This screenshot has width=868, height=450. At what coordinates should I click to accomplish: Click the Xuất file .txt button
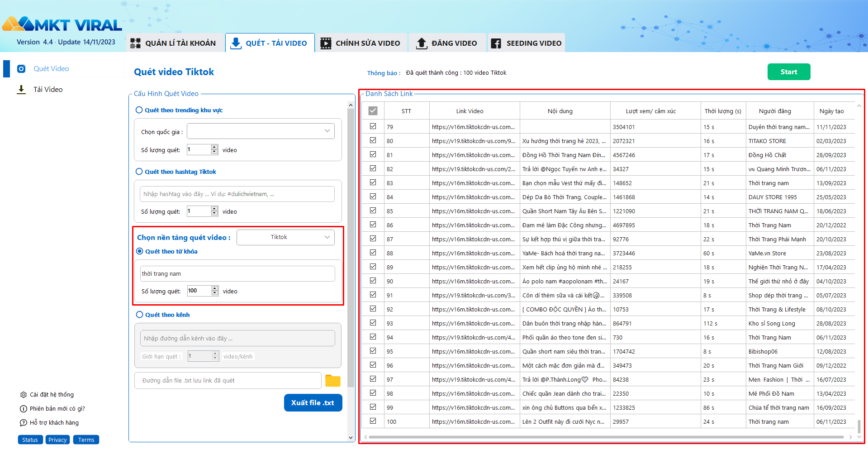click(313, 403)
